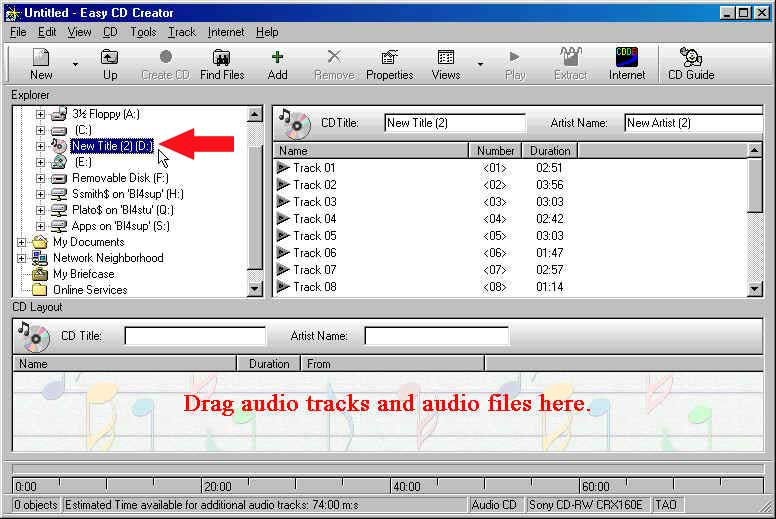Expand Apps on 'Bl4sup' (S:) node

(41, 226)
